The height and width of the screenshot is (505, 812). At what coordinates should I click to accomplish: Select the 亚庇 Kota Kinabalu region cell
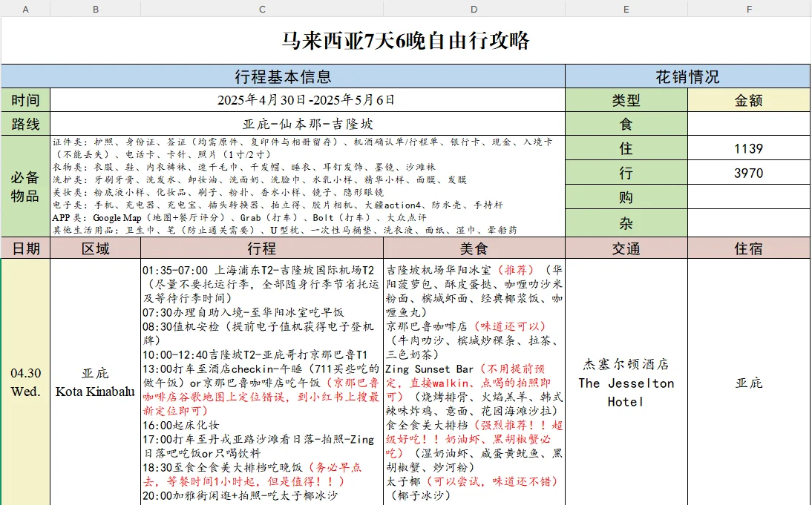click(95, 383)
